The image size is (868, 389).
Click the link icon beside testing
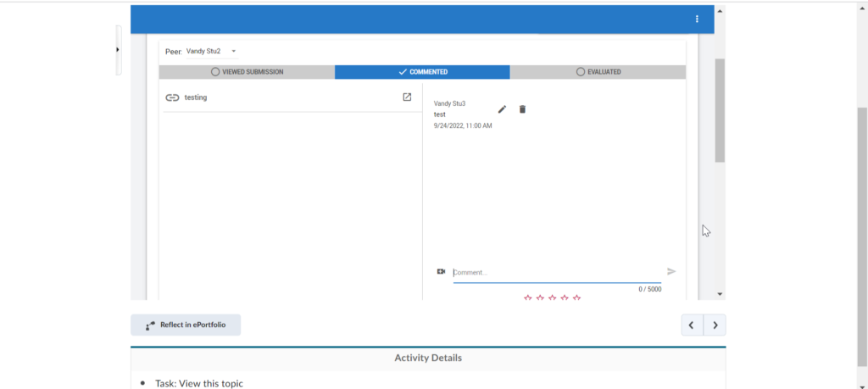(x=172, y=97)
